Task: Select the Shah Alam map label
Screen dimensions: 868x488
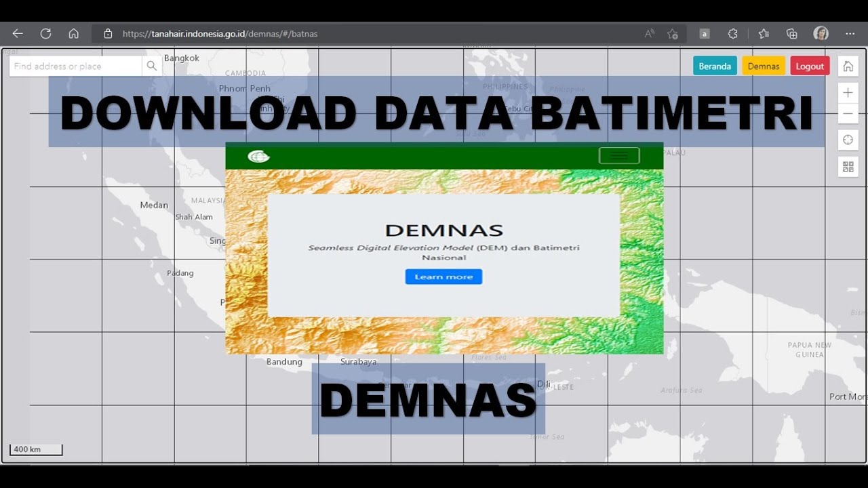Action: (194, 217)
